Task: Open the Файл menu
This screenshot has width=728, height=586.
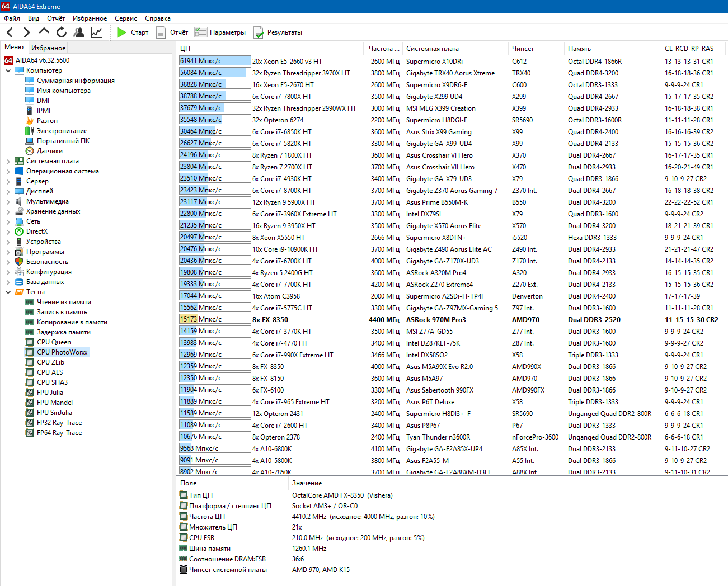Action: (12, 18)
